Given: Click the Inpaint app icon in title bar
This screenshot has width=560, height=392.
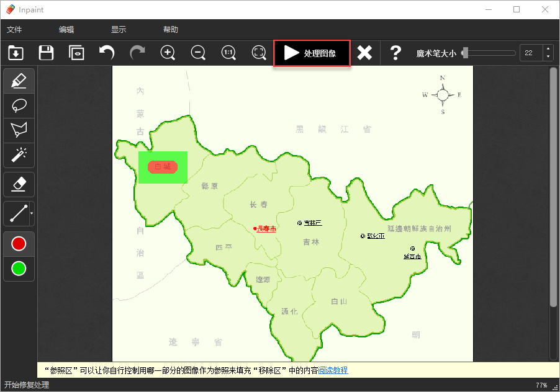Looking at the screenshot, I should point(11,9).
